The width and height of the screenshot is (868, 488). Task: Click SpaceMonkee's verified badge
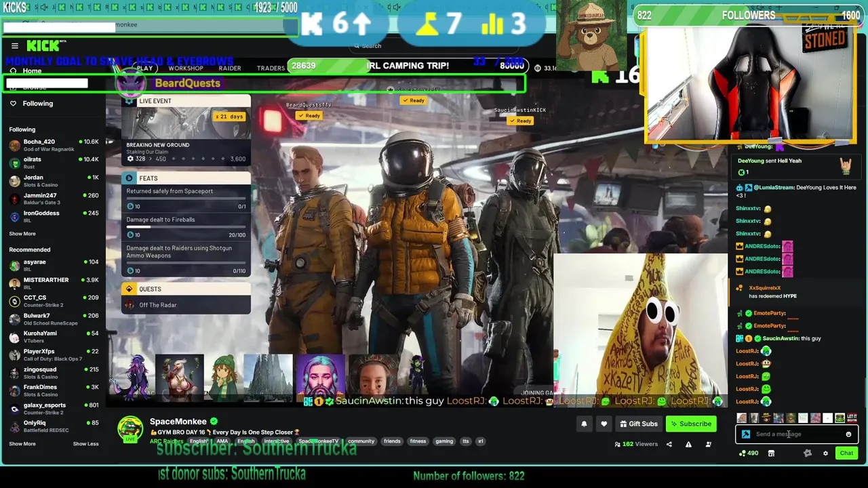pyautogui.click(x=214, y=422)
